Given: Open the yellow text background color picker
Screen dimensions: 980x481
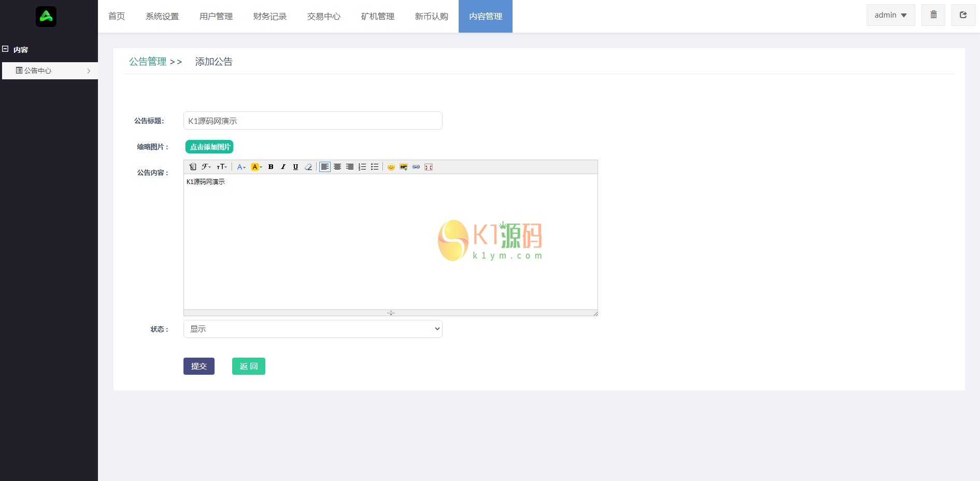Looking at the screenshot, I should 257,167.
